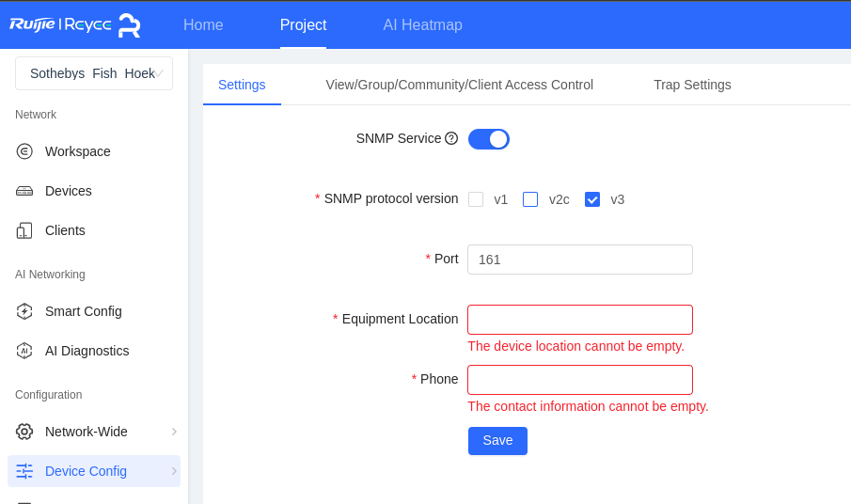
Task: Switch to the Trap Settings tab
Action: click(692, 85)
